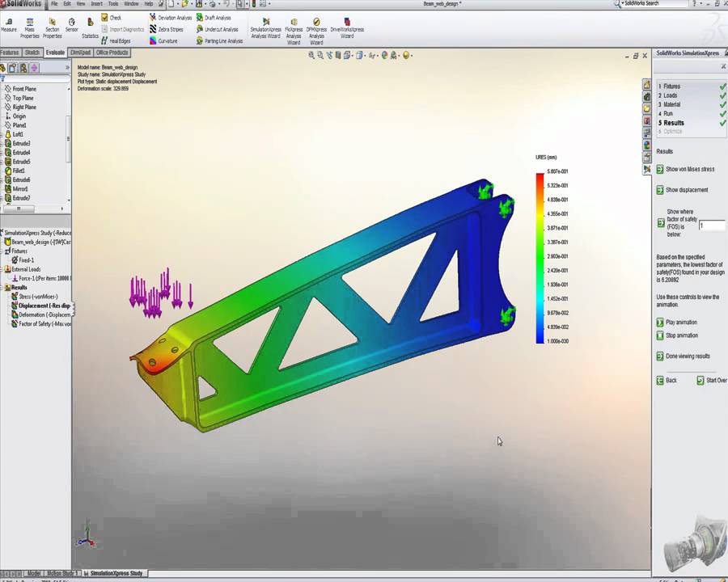This screenshot has height=582, width=728.
Task: Click the New document icon
Action: point(171,4)
